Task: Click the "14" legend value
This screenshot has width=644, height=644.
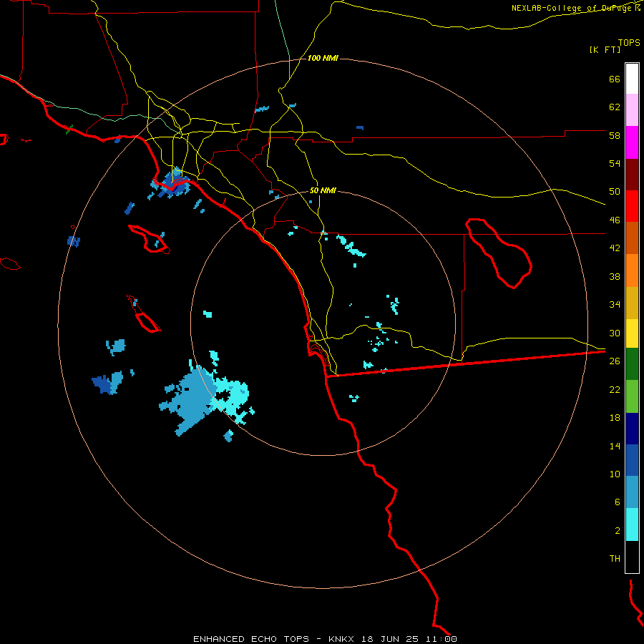Action: pyautogui.click(x=615, y=446)
